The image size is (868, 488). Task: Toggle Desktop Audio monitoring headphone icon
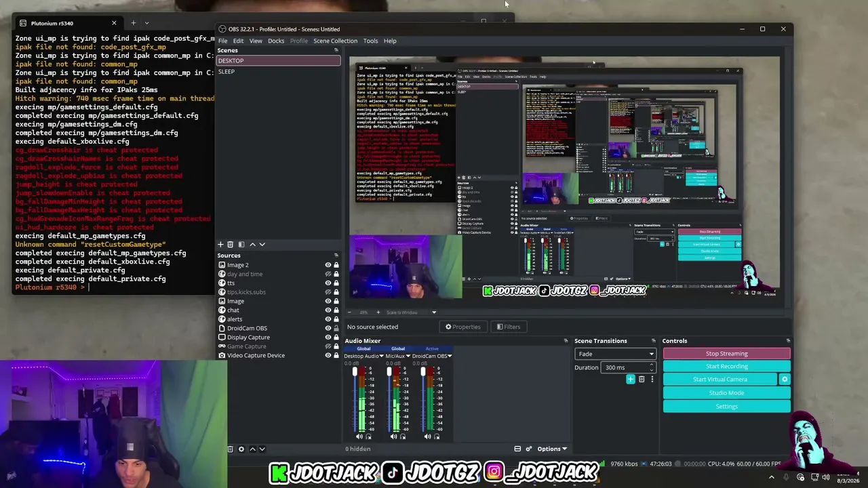coord(369,436)
